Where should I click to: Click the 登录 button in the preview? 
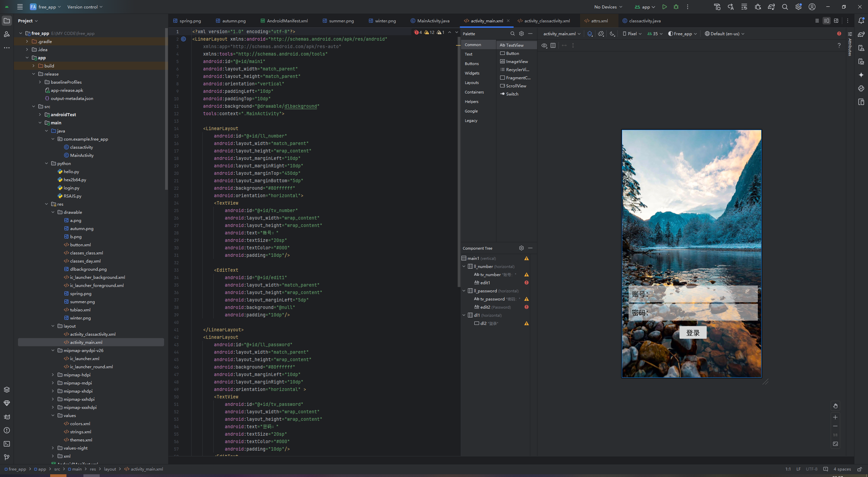693,333
